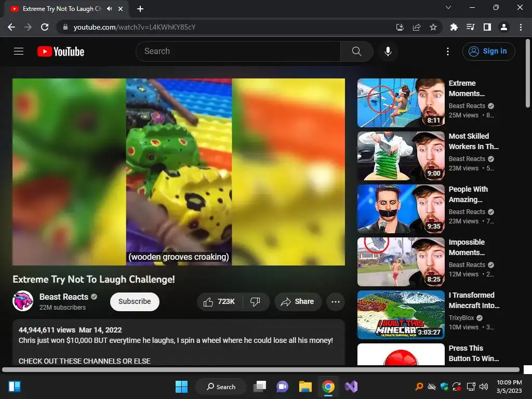This screenshot has height=399, width=532.
Task: Like the video with thumbs up
Action: click(220, 302)
